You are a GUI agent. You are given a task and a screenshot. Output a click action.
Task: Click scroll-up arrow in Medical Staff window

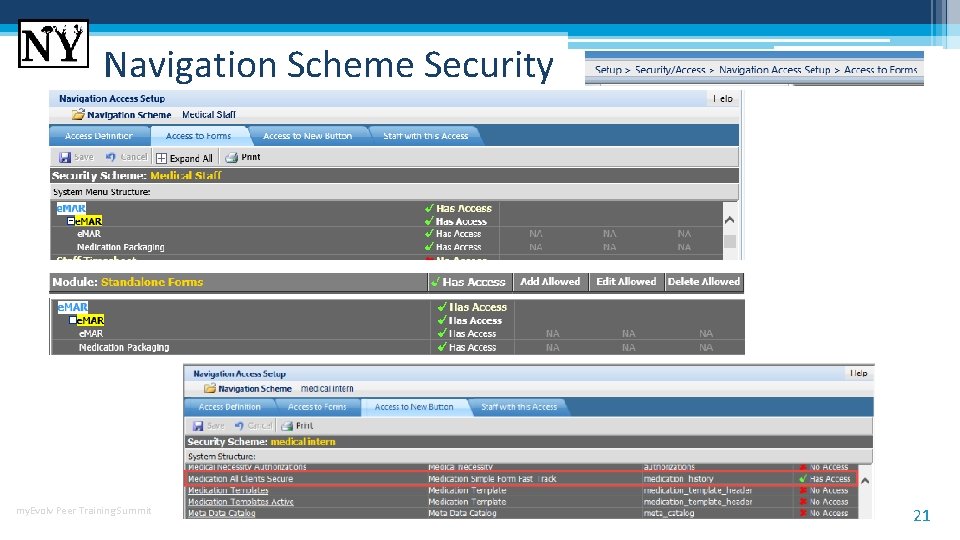click(x=729, y=220)
